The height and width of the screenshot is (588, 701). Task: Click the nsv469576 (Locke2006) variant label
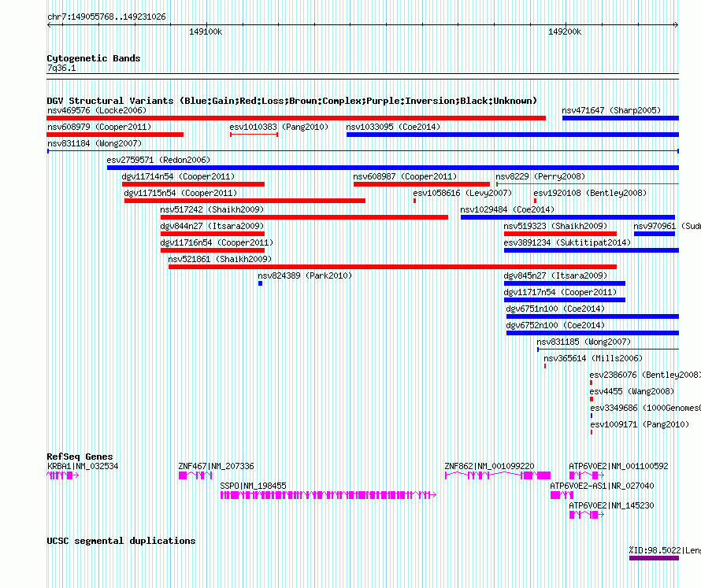97,110
